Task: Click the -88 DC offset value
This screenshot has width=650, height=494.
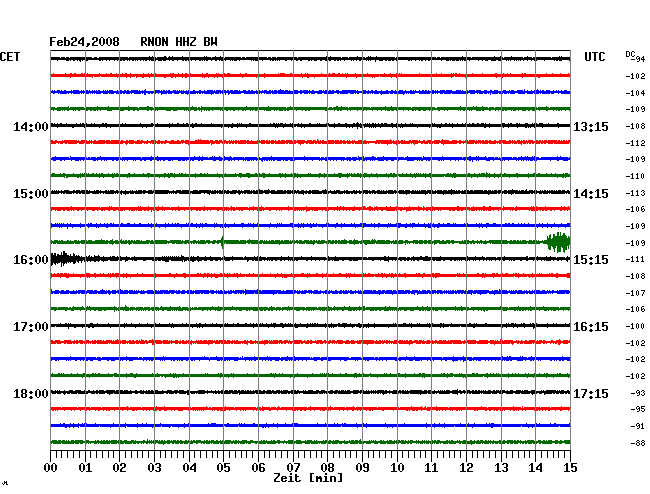Action: (638, 443)
